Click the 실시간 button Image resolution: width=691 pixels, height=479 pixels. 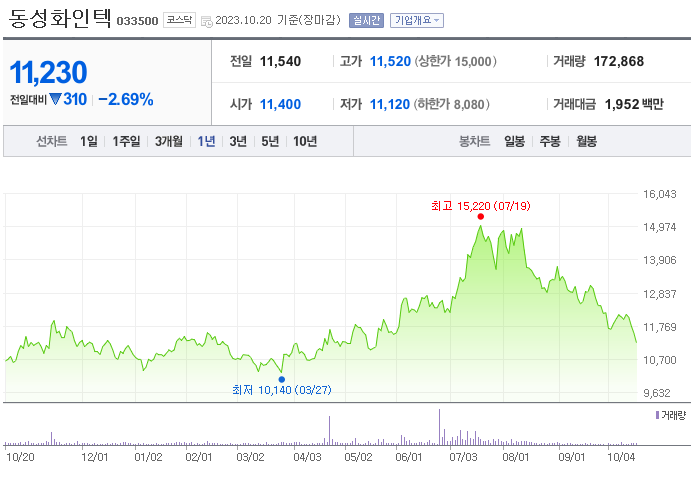click(x=366, y=20)
